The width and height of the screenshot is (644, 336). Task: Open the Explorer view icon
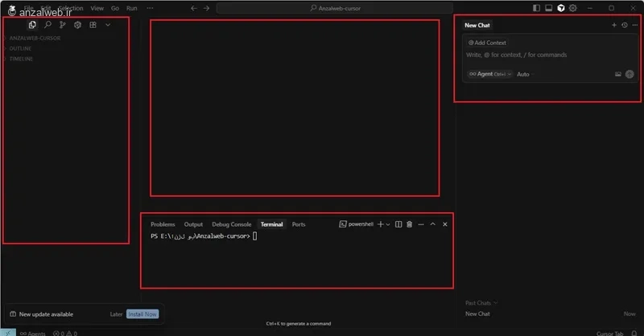pos(32,25)
